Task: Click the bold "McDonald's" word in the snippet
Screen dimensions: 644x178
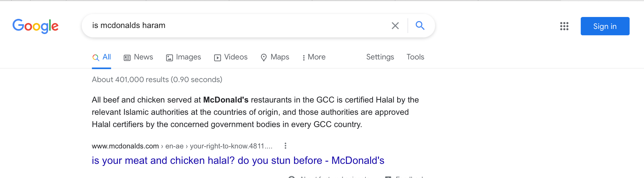Action: pos(226,100)
